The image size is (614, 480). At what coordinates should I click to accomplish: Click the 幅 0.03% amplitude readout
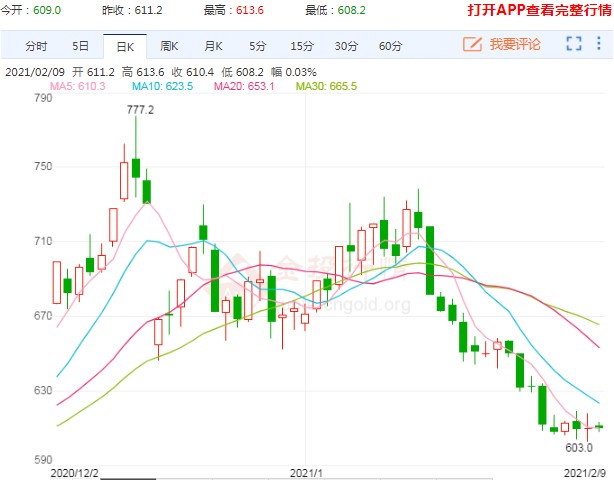(x=294, y=72)
